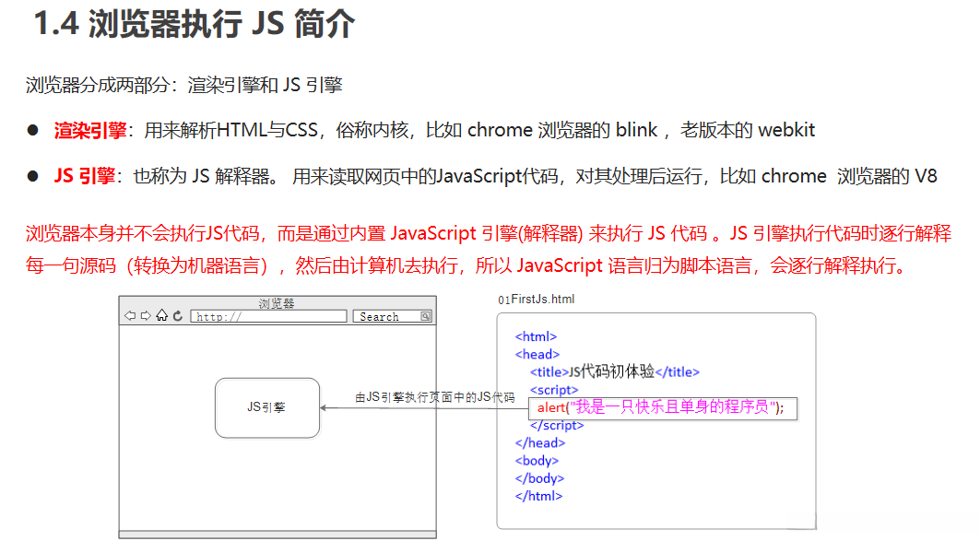Click the home icon in browser mockup
Screen dimensions: 980x541
162,315
